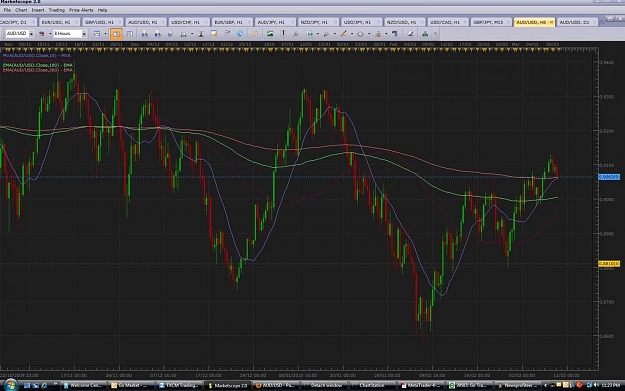Click the chart type icon after period box

click(x=97, y=34)
